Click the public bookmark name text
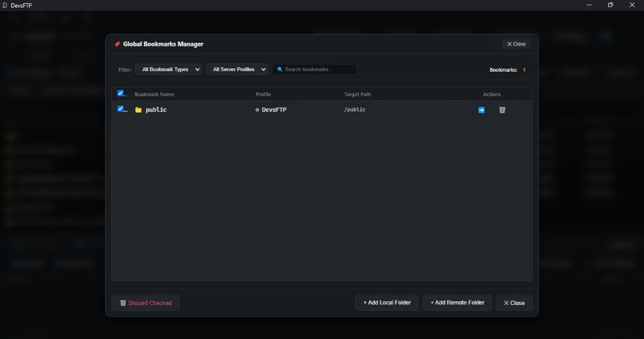644x339 pixels. pos(156,109)
